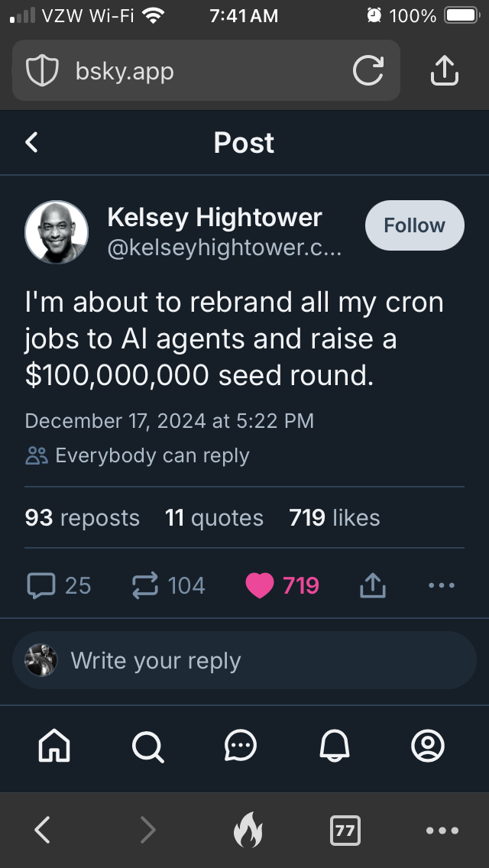This screenshot has height=868, width=489.
Task: Open the Notifications bell tab
Action: 334,745
